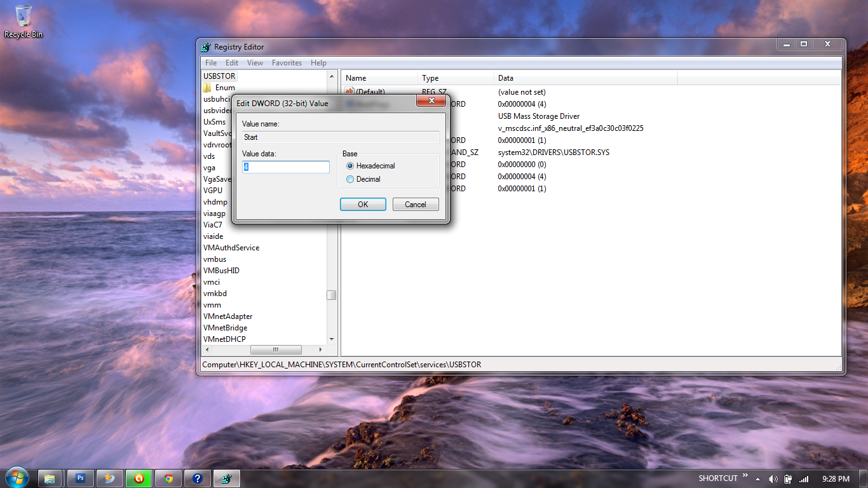Cancel the Edit DWORD dialog
This screenshot has height=488, width=868.
tap(416, 204)
